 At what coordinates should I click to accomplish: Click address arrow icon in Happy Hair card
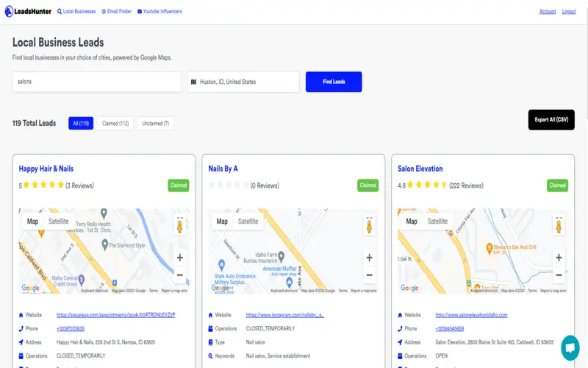pos(21,342)
